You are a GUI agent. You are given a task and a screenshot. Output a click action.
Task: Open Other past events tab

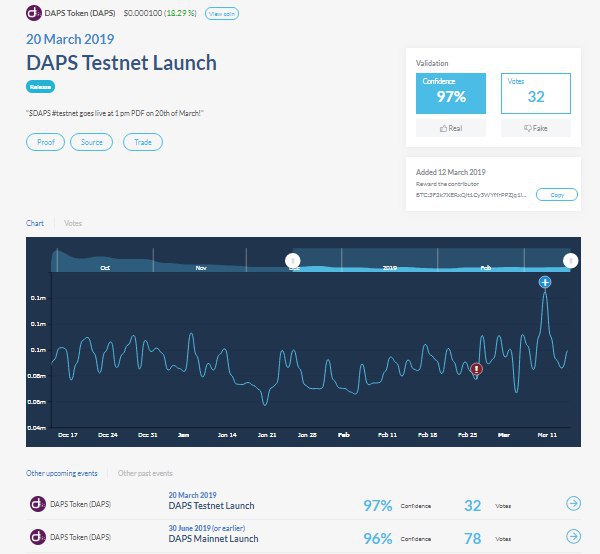(x=145, y=473)
